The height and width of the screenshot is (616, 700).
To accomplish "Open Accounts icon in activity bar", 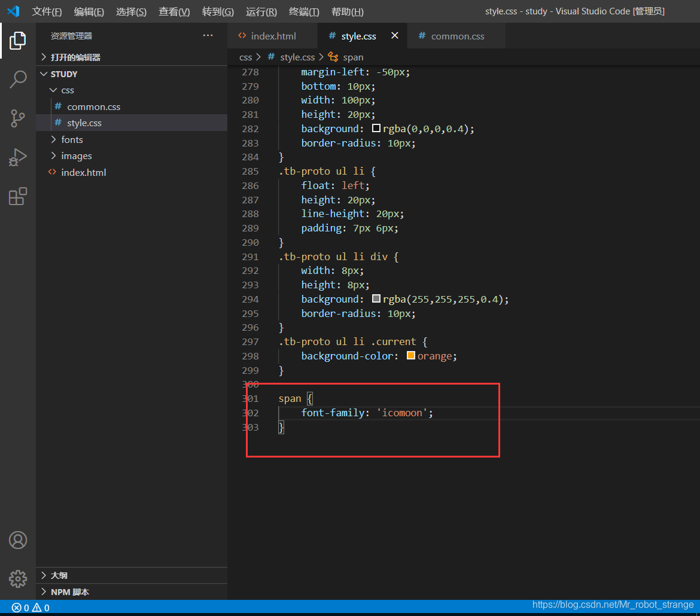I will [x=18, y=540].
